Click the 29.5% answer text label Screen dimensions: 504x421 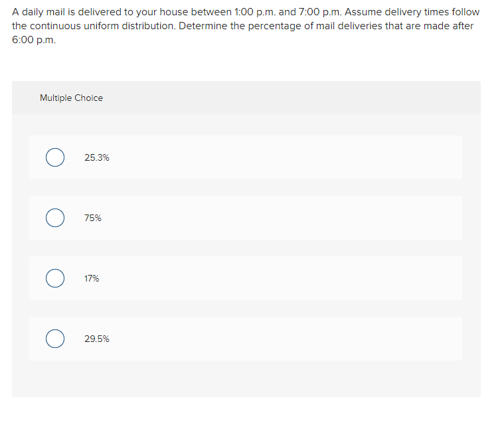click(x=97, y=339)
